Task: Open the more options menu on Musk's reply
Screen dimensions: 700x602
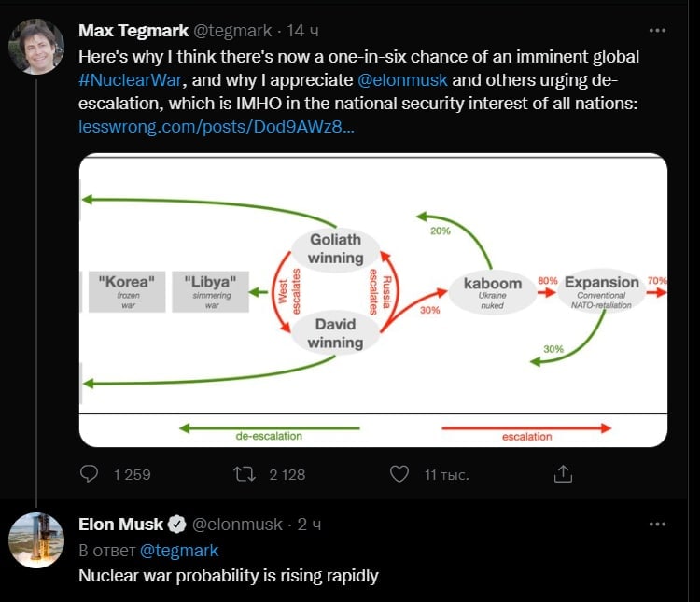Action: 658,524
